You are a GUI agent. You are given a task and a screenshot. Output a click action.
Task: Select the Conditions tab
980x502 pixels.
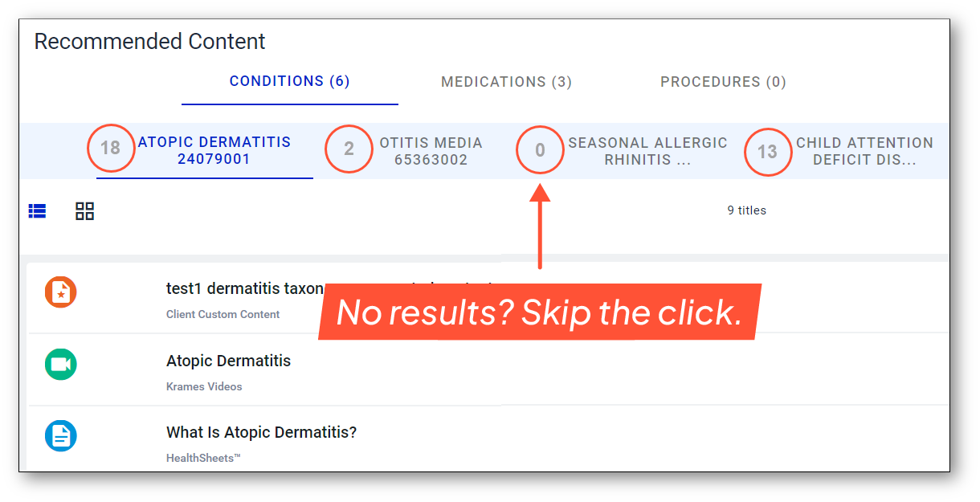pyautogui.click(x=289, y=80)
